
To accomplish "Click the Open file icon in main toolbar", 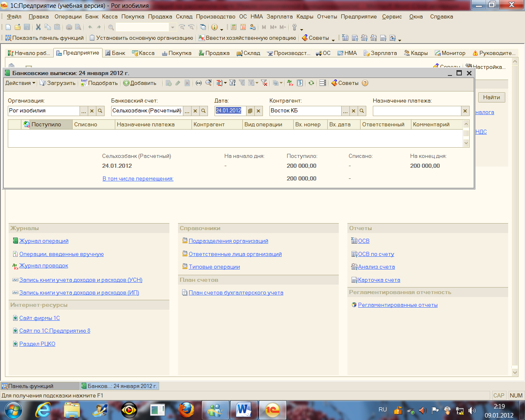I will [18, 27].
